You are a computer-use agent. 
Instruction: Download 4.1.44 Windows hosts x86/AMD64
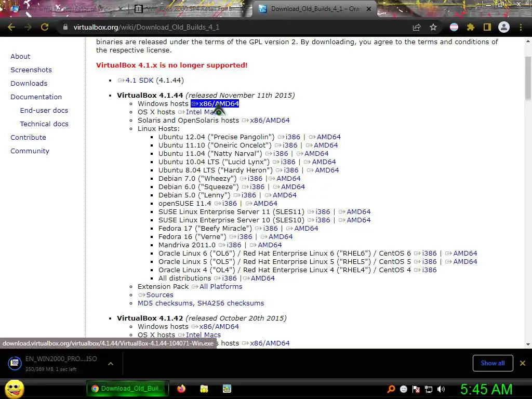point(215,104)
